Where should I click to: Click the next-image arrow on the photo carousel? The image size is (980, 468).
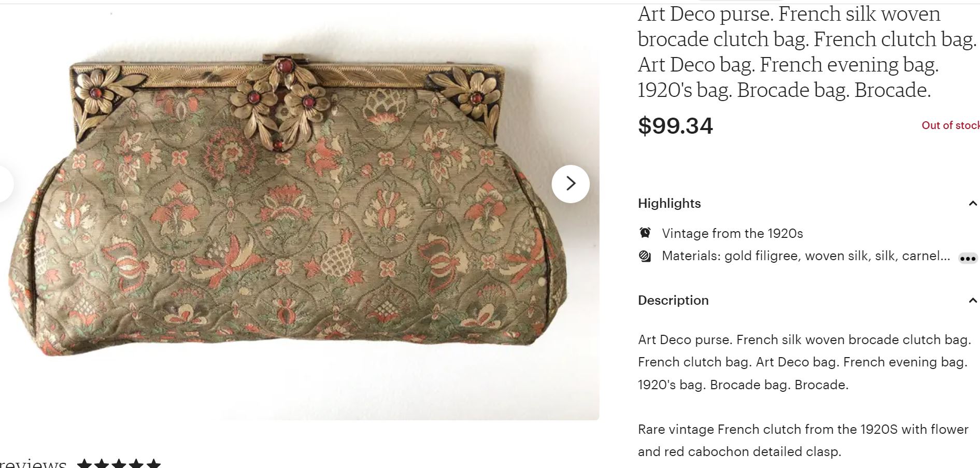pos(572,183)
